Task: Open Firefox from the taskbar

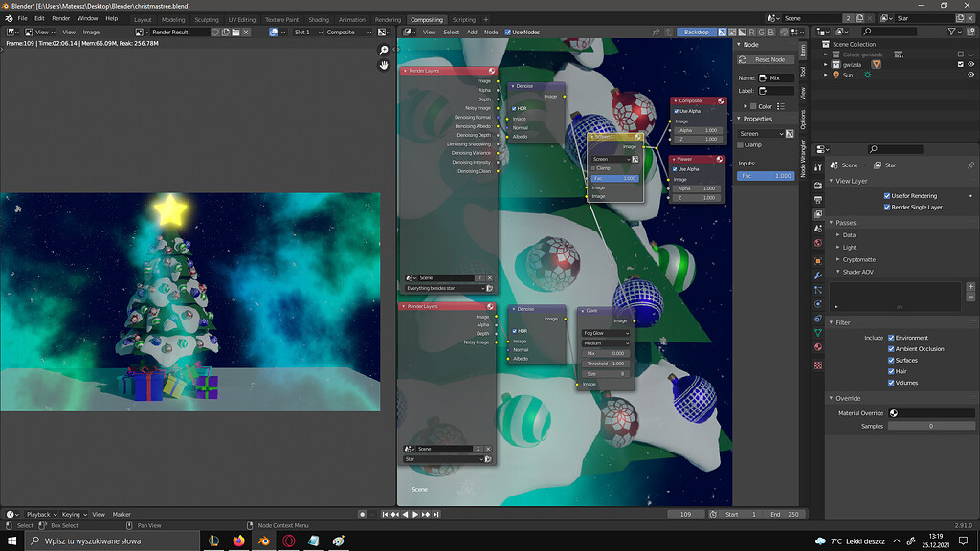Action: (238, 541)
